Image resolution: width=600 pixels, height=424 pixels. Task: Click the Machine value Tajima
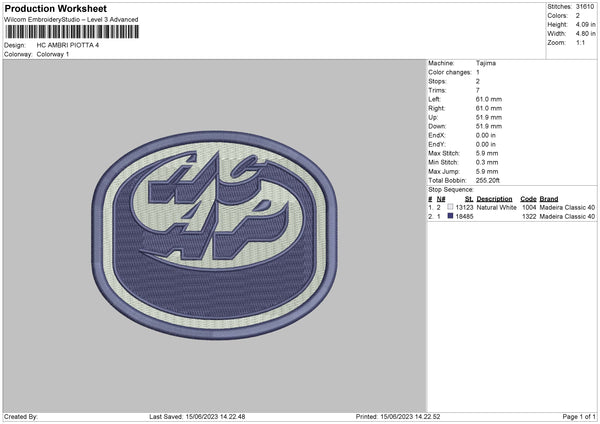pos(486,63)
